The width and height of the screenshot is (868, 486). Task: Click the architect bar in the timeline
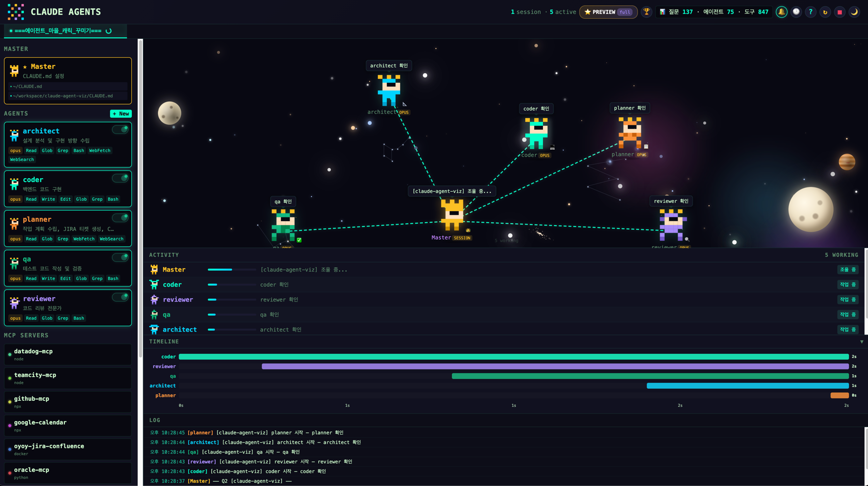pos(748,386)
